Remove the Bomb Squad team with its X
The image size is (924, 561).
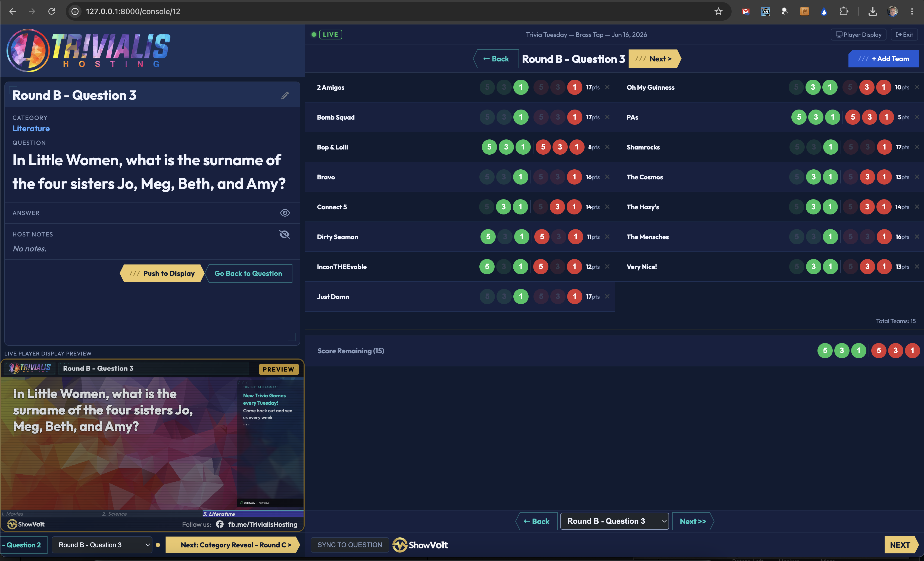pos(607,117)
